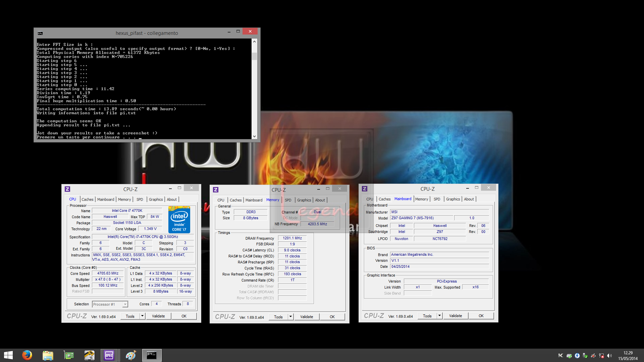This screenshot has width=644, height=362.
Task: Open the Paint palette icon in taskbar
Action: 131,355
